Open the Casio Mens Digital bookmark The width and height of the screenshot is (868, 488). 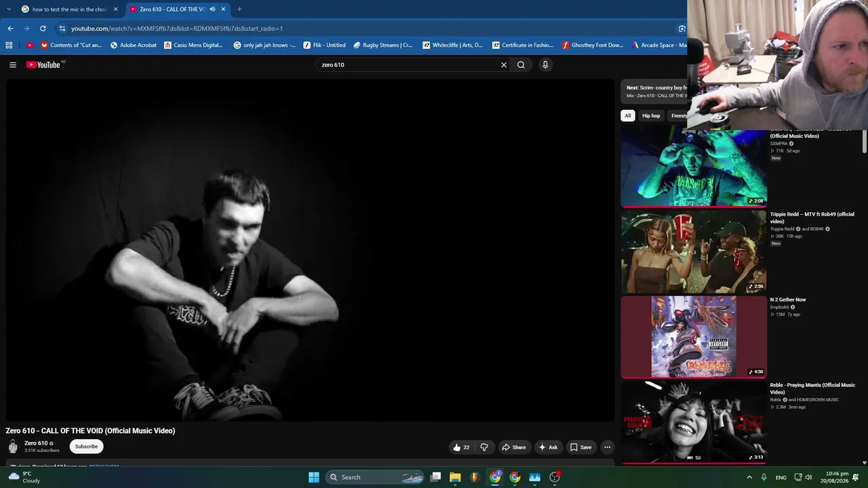(193, 45)
